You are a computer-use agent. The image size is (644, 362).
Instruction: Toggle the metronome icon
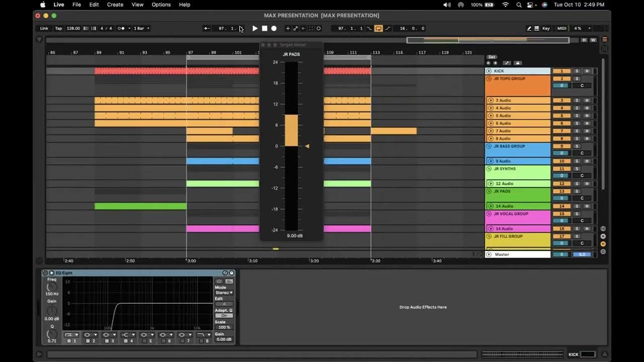point(121,28)
